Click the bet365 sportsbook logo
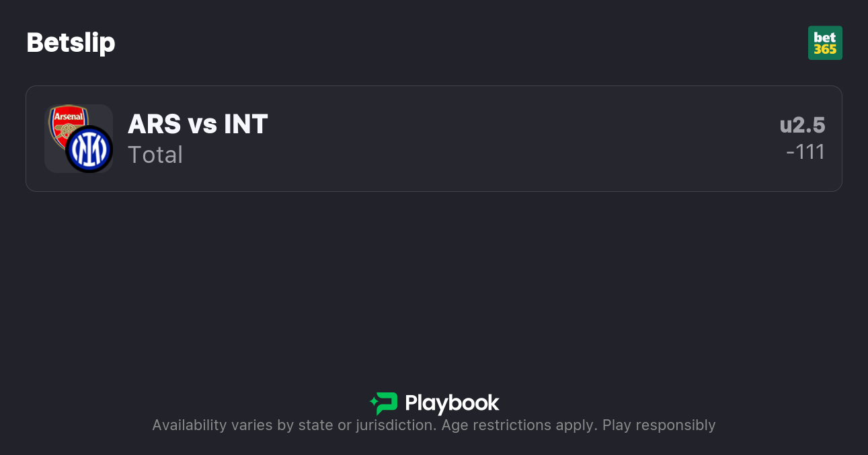This screenshot has width=868, height=455. point(825,43)
